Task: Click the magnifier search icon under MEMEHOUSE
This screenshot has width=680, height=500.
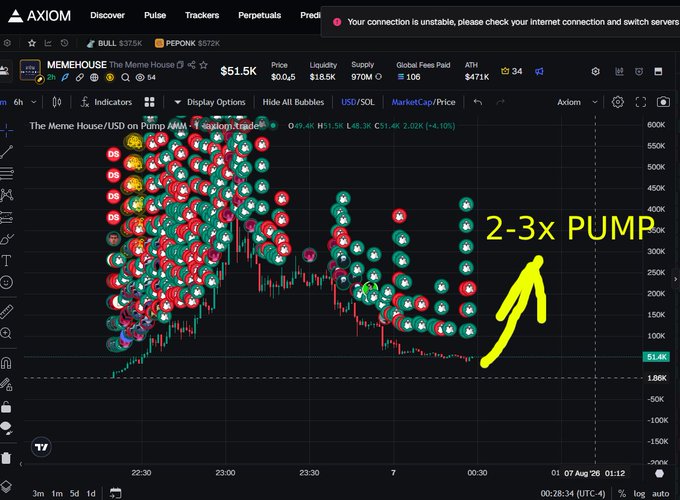Action: 125,78
